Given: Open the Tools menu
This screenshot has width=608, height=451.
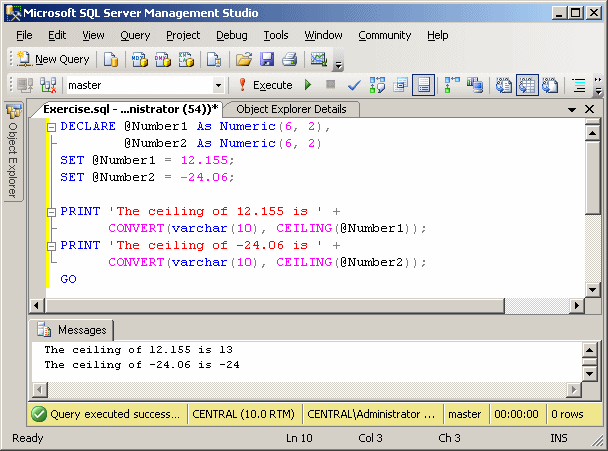Looking at the screenshot, I should pyautogui.click(x=276, y=35).
